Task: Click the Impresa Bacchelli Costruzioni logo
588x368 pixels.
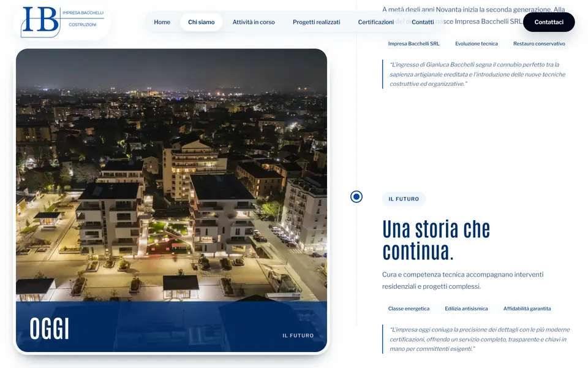Action: pyautogui.click(x=62, y=22)
